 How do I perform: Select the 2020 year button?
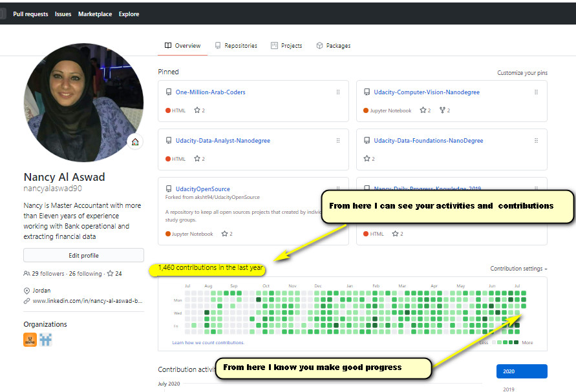(522, 371)
